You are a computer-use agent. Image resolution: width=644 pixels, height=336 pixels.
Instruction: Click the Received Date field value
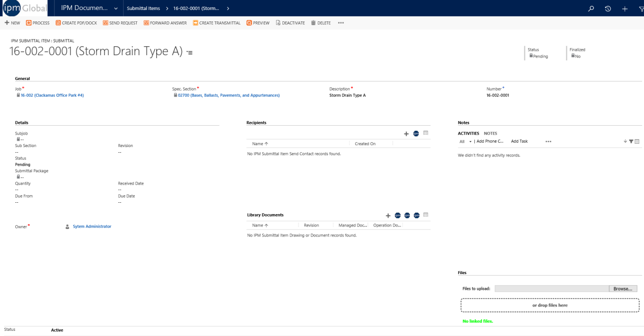[x=120, y=189]
